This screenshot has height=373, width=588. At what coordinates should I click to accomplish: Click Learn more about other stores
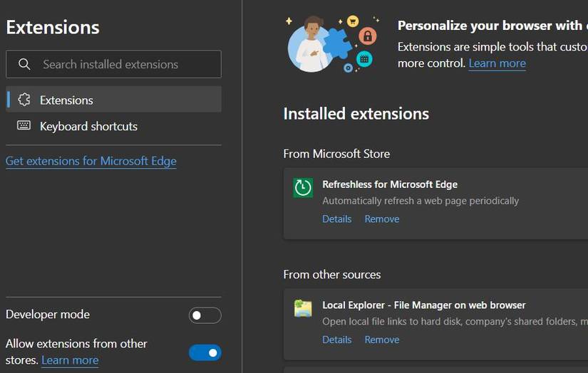[x=70, y=360]
